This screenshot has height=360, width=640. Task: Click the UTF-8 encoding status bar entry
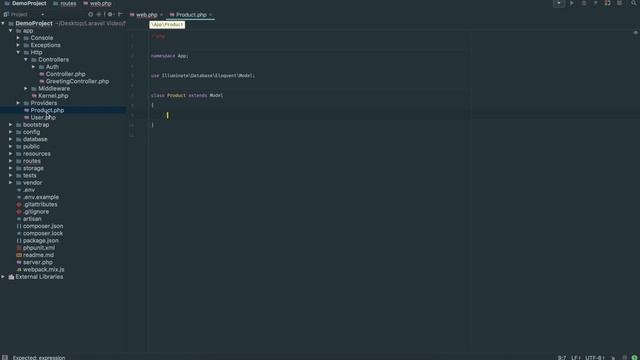click(x=595, y=358)
